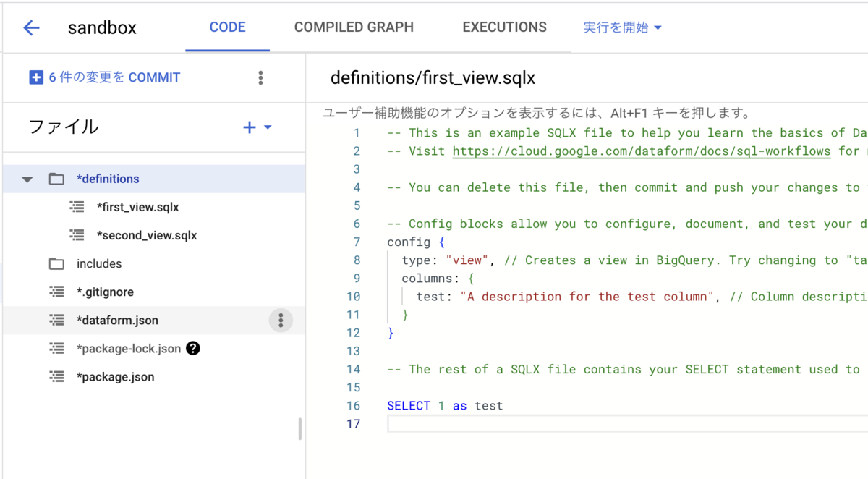
Task: Click the includes folder icon
Action: [56, 264]
